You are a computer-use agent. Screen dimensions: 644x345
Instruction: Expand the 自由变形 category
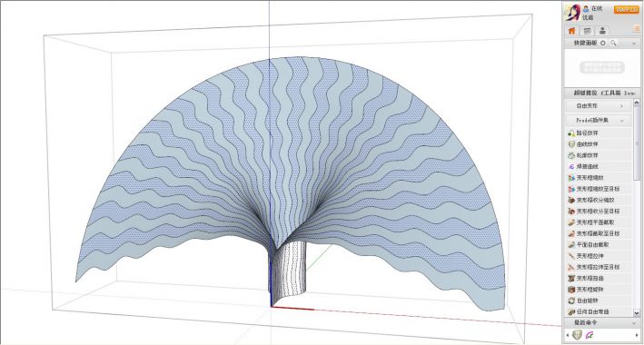point(599,106)
